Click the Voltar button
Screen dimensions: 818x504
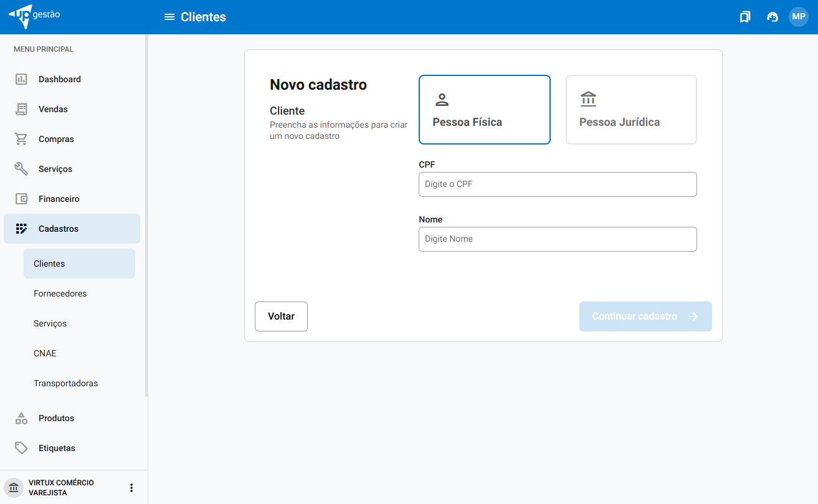coord(281,316)
